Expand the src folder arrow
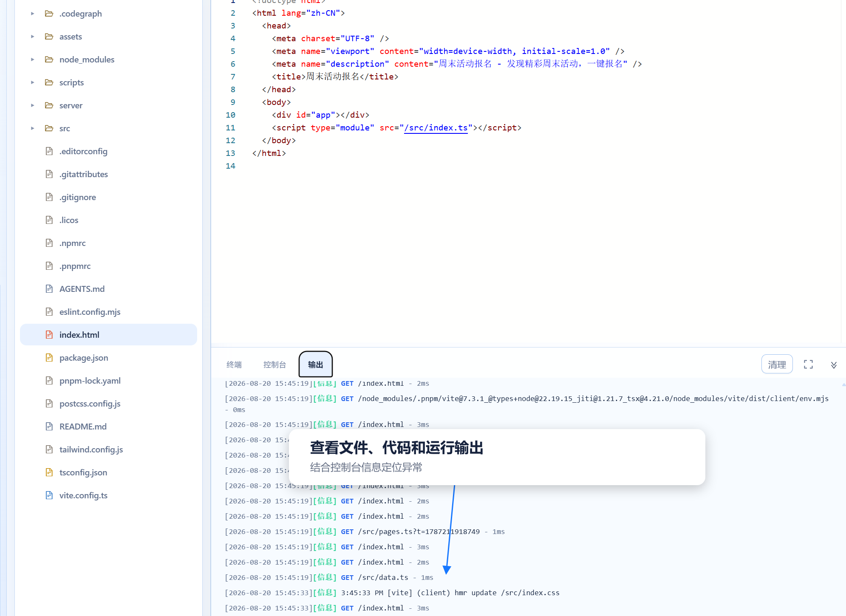 32,128
